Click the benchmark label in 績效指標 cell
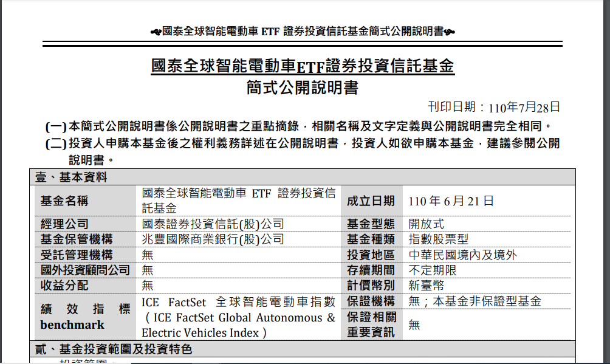This screenshot has height=364, width=610. (72, 325)
